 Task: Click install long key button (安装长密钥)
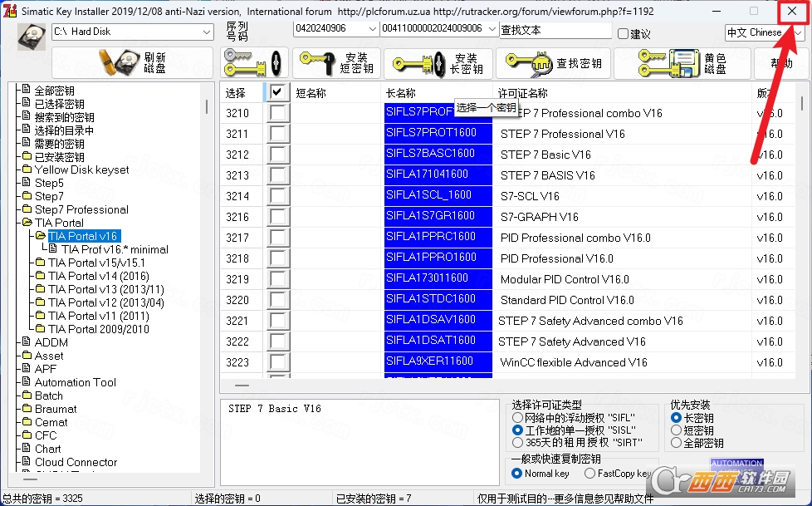pyautogui.click(x=438, y=63)
